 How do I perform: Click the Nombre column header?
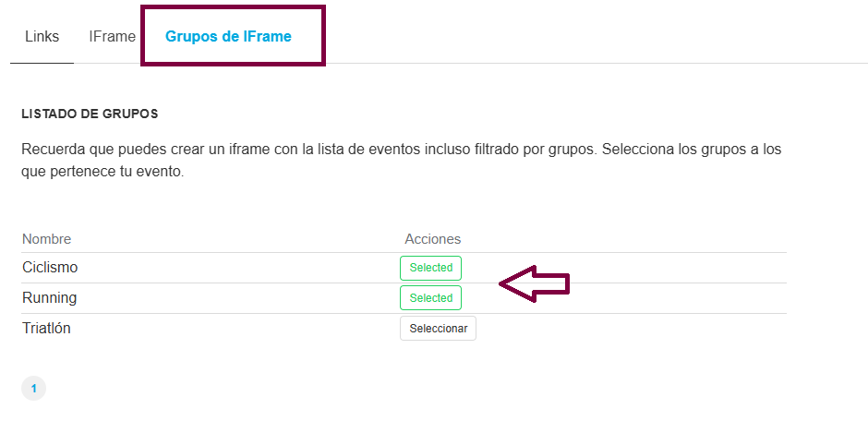coord(46,239)
